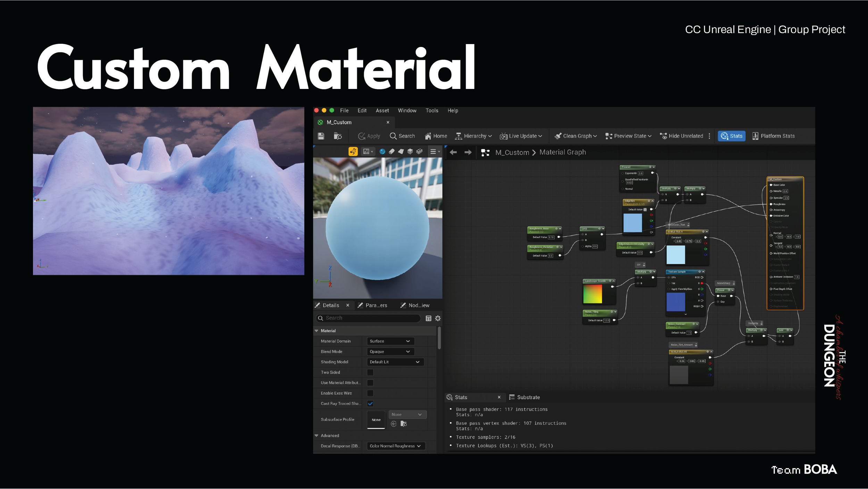This screenshot has height=489, width=868.
Task: Select cube preview mesh icon
Action: click(410, 151)
